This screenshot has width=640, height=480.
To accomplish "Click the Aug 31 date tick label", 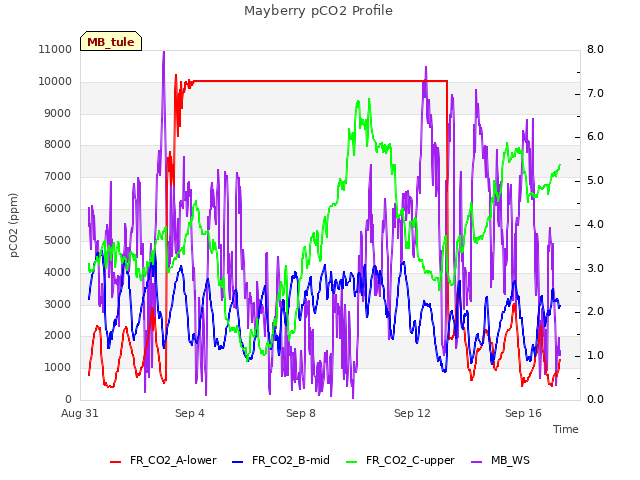I will click(80, 413).
